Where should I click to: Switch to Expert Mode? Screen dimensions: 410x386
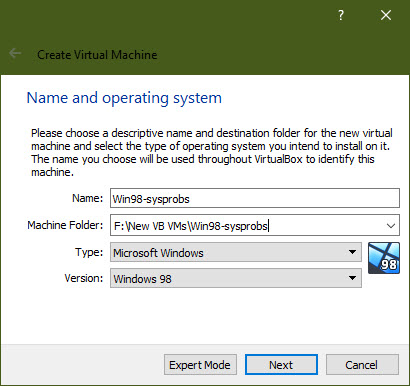click(200, 365)
